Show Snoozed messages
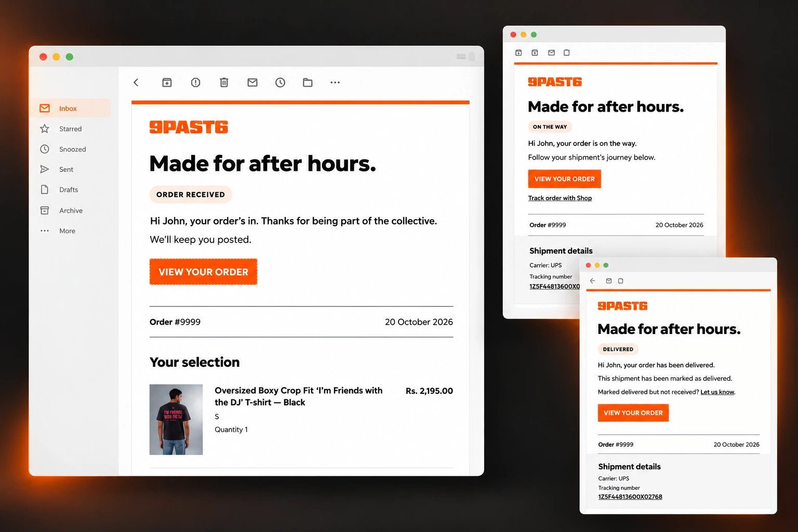Viewport: 798px width, 532px height. 70,149
